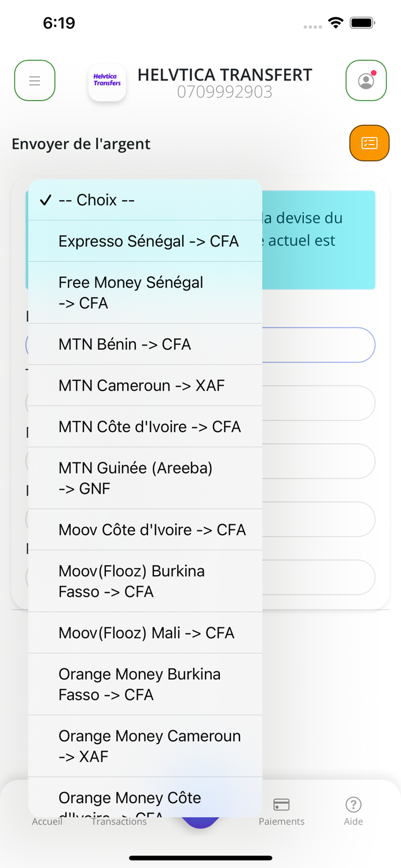401x868 pixels.
Task: Choose Expresso Sénégal -> CFA
Action: coord(145,241)
